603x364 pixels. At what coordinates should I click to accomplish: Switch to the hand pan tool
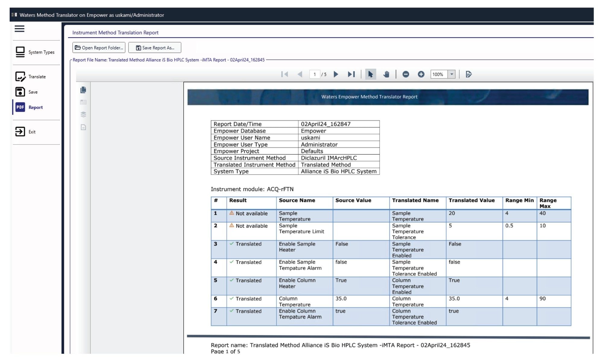tap(386, 74)
